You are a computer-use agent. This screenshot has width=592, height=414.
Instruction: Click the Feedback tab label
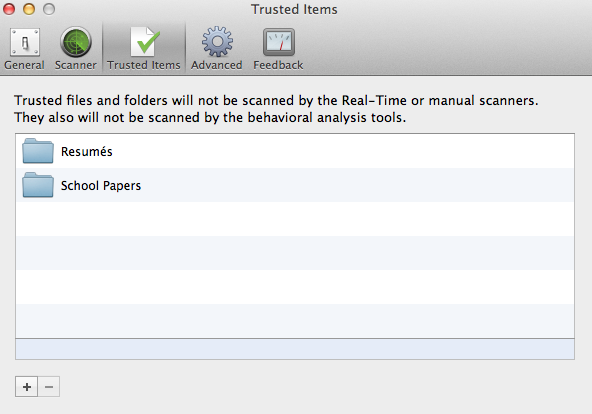278,65
